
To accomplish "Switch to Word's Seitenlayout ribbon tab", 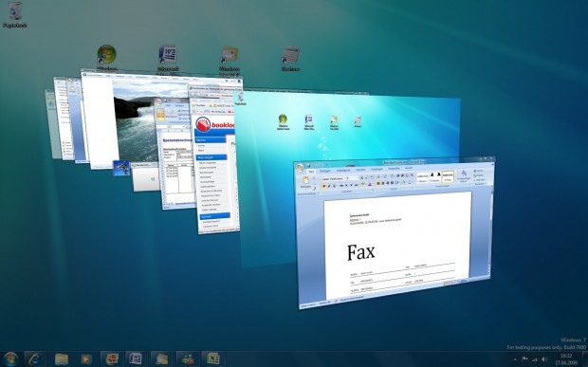I will tap(342, 171).
